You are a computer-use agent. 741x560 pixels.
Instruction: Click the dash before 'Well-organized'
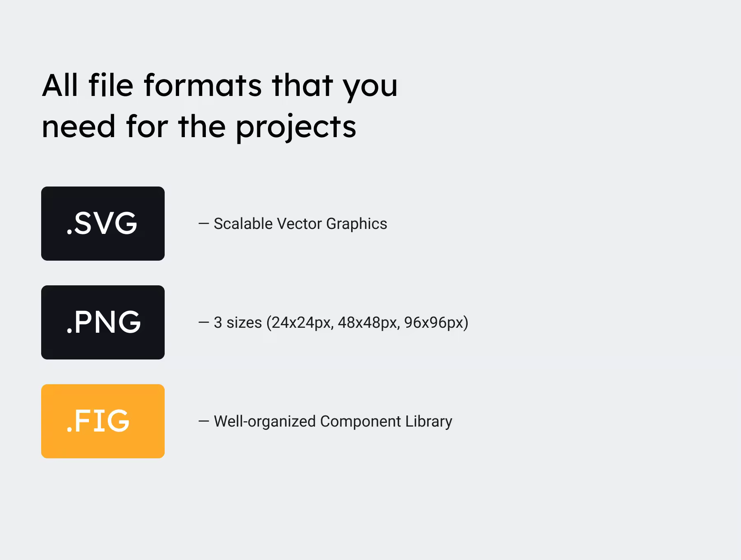[x=204, y=421]
